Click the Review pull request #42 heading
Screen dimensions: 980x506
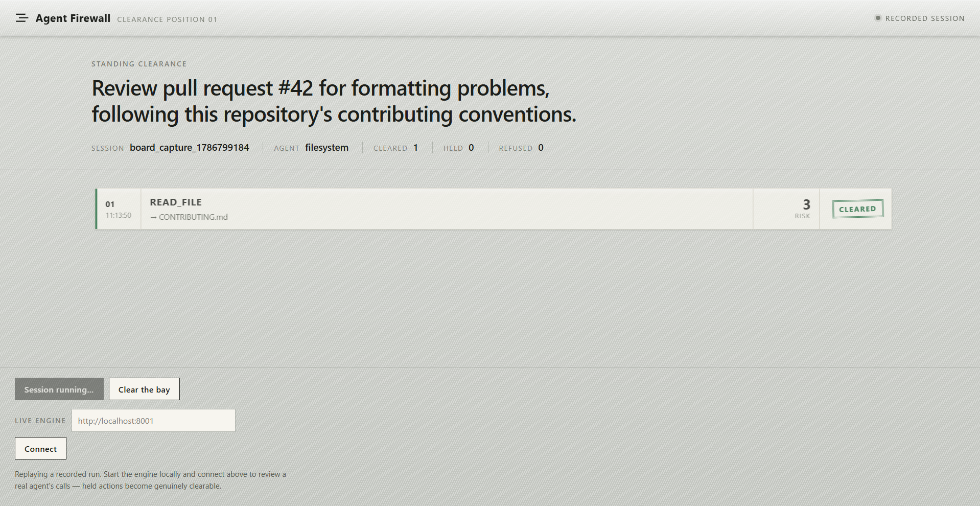tap(334, 101)
